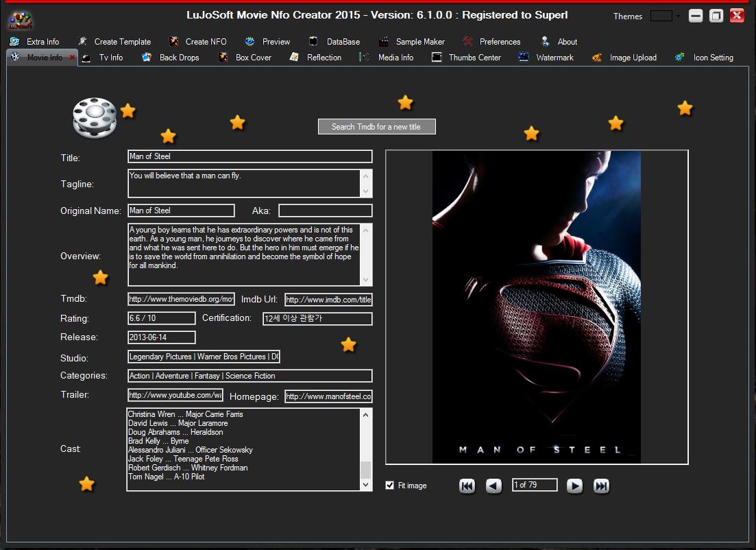756x550 pixels.
Task: Toggle the Fit image checkbox
Action: (389, 486)
